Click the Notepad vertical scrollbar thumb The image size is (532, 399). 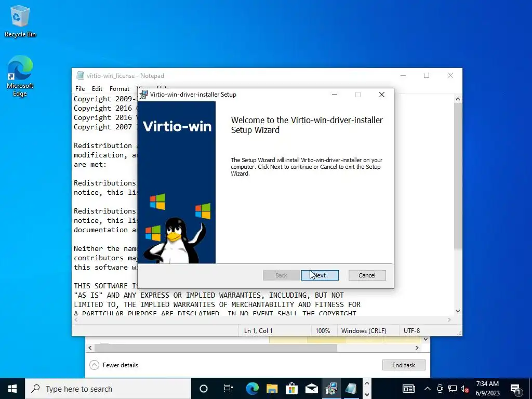click(458, 176)
